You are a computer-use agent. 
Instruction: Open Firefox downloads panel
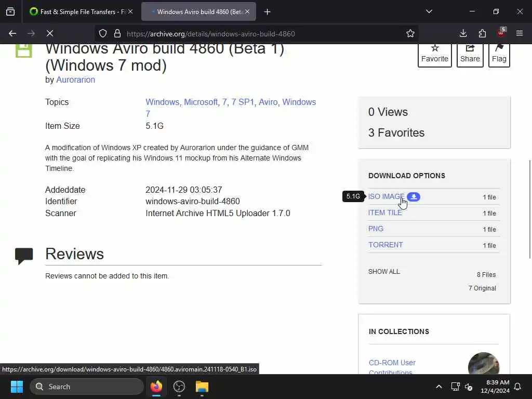click(463, 33)
